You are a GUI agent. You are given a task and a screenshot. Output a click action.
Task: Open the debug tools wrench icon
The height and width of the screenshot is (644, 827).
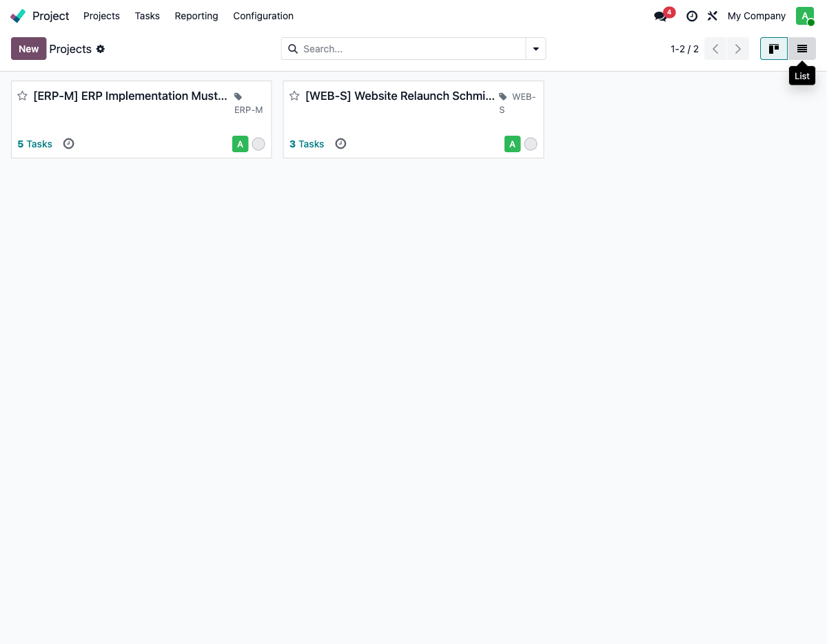[x=713, y=16]
